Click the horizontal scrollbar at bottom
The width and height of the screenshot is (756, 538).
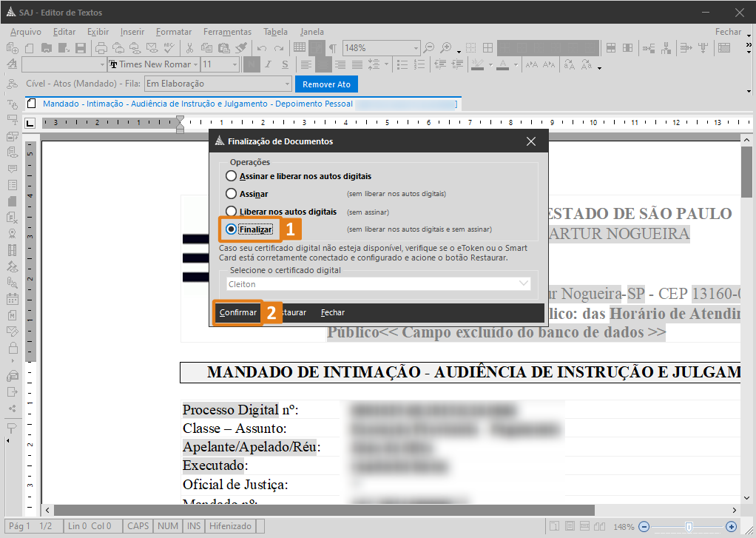(x=324, y=510)
